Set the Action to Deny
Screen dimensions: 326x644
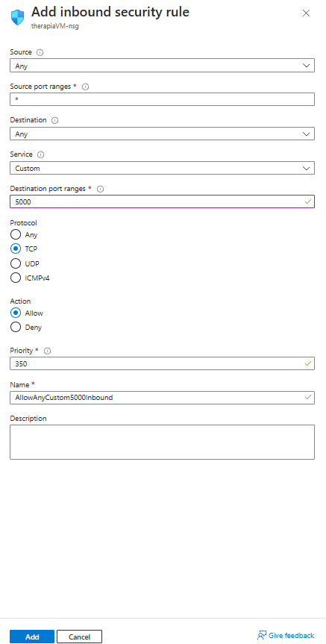point(16,328)
